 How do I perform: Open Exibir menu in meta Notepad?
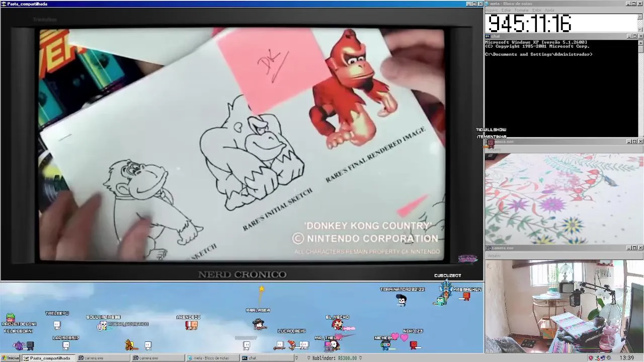coord(537,10)
